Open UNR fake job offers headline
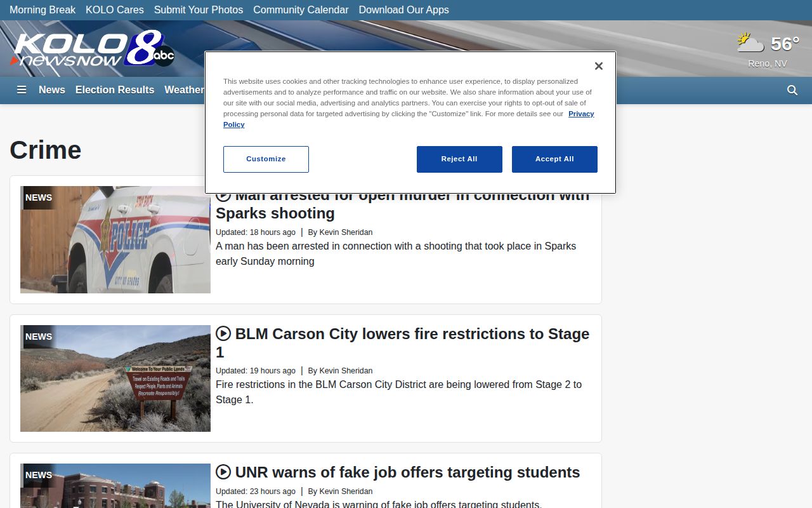This screenshot has width=812, height=508. 407,472
